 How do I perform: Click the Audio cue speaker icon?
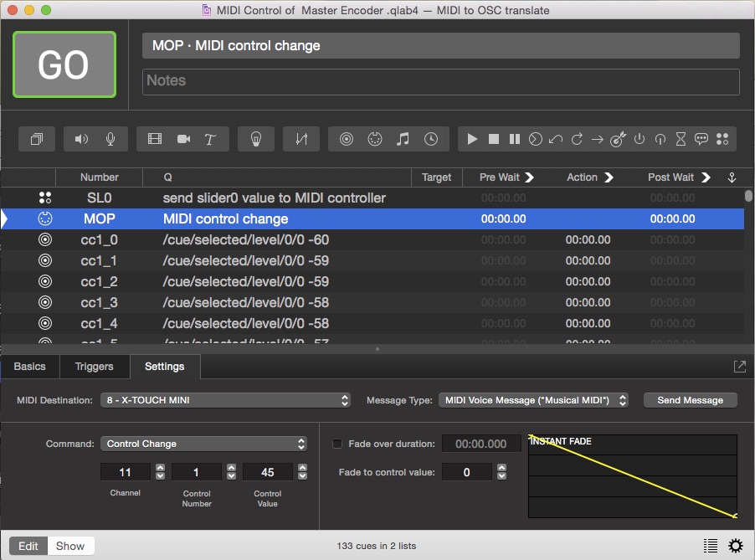point(81,139)
